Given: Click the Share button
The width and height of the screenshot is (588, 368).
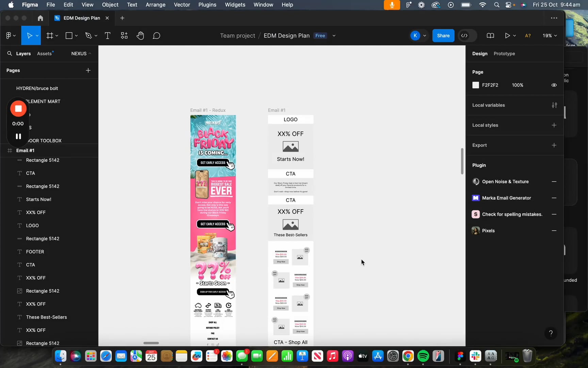Looking at the screenshot, I should (x=443, y=35).
